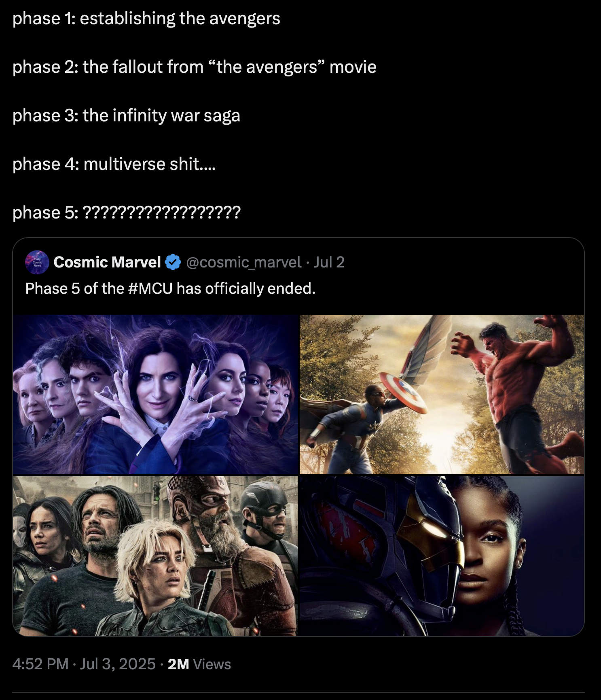The height and width of the screenshot is (700, 601).
Task: Open the Cosmic Marvel account name
Action: [x=107, y=262]
